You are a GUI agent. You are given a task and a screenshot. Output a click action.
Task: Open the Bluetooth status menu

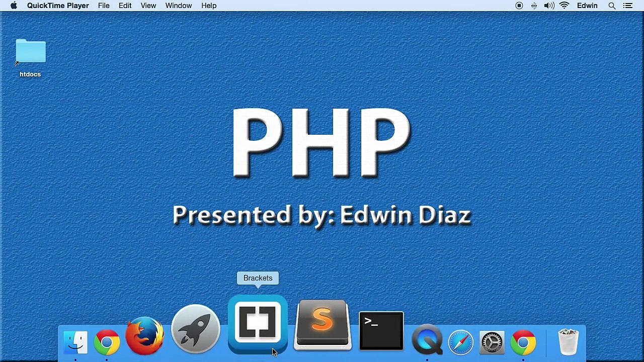point(534,6)
